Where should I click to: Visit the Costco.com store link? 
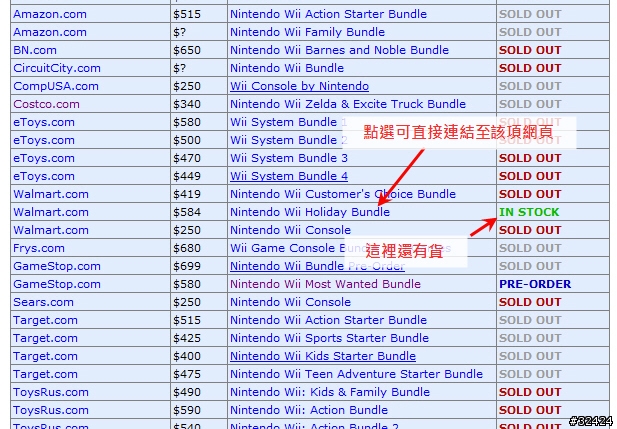coord(46,104)
